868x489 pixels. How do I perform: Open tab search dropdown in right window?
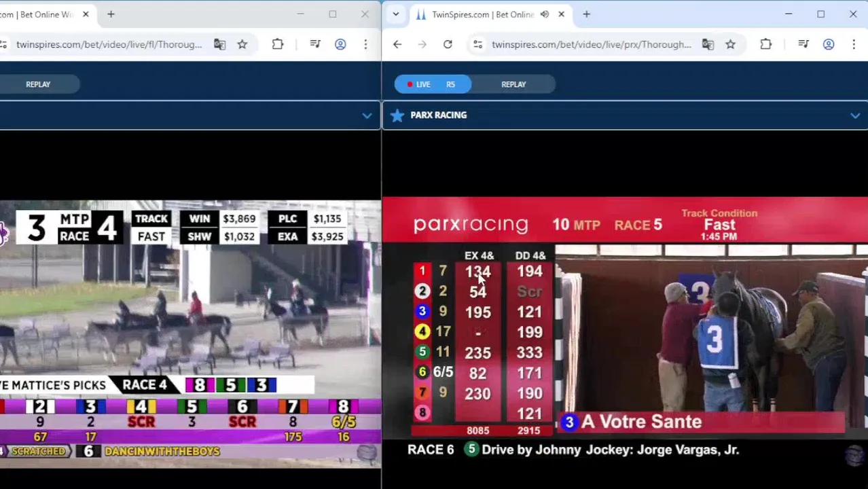[x=395, y=14]
